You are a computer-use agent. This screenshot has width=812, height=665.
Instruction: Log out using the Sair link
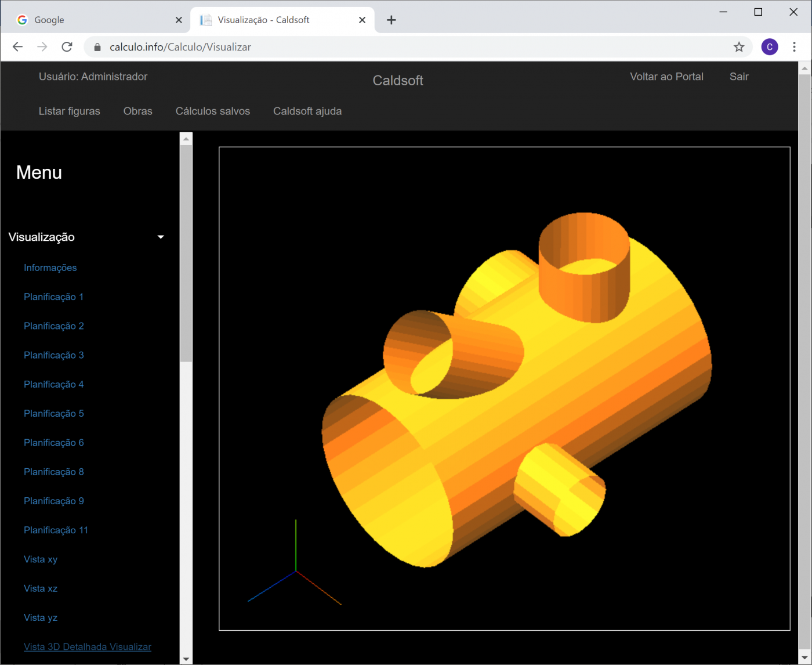pyautogui.click(x=739, y=77)
